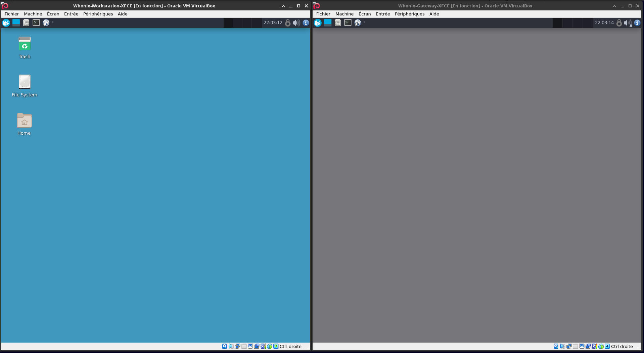Click network adapters icon in Workstation status bar
The image size is (644, 353).
pos(237,346)
